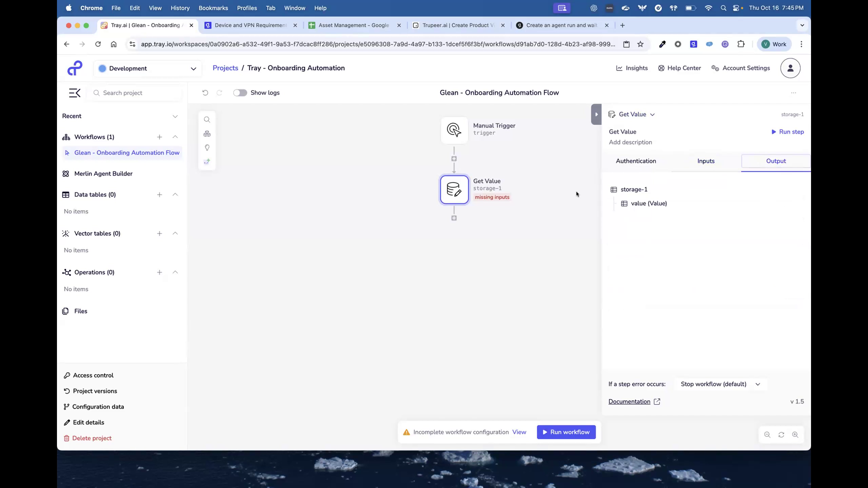Image resolution: width=868 pixels, height=488 pixels.
Task: Open the lightbulb suggestions tool on canvas toolbar
Action: pyautogui.click(x=207, y=148)
